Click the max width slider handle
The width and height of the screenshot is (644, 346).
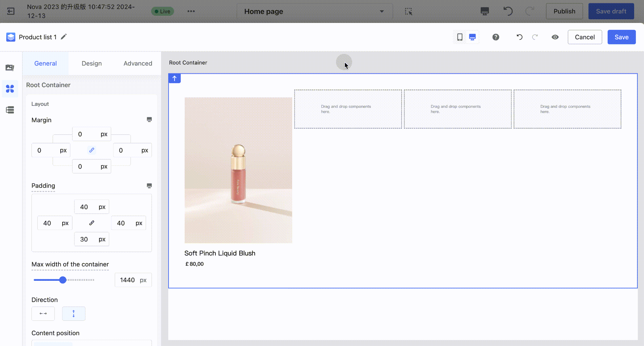click(x=63, y=280)
